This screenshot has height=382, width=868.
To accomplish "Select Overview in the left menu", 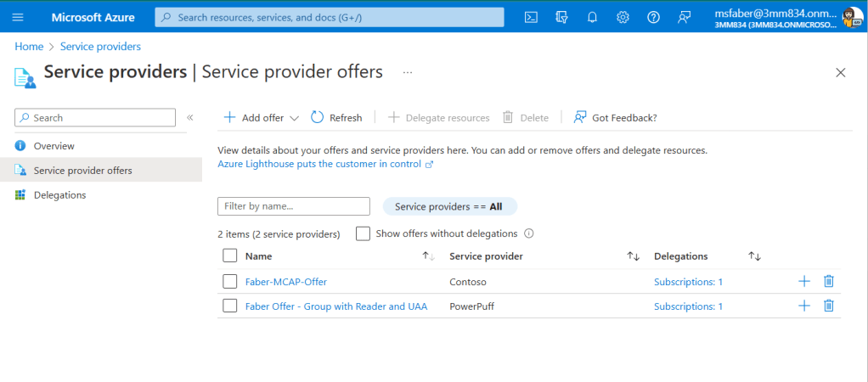I will 54,146.
